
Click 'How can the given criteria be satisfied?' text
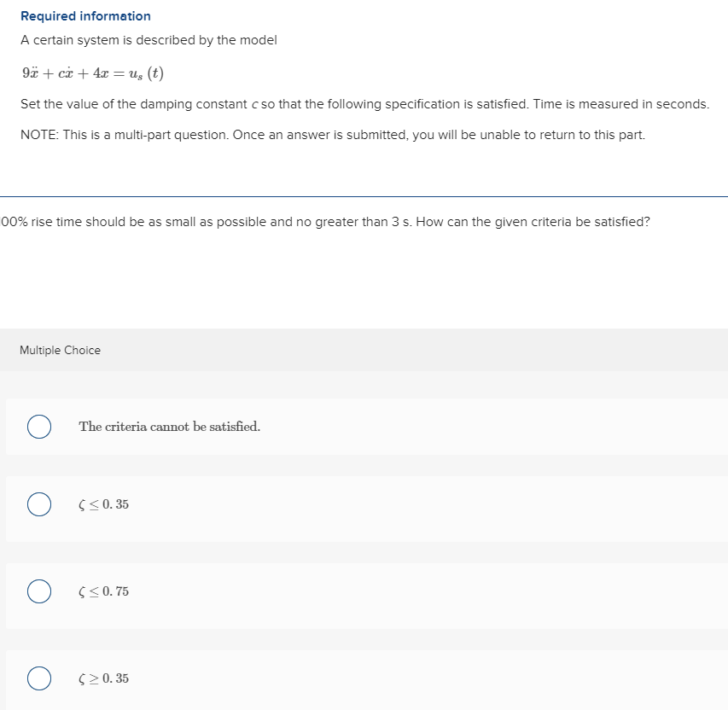point(533,222)
